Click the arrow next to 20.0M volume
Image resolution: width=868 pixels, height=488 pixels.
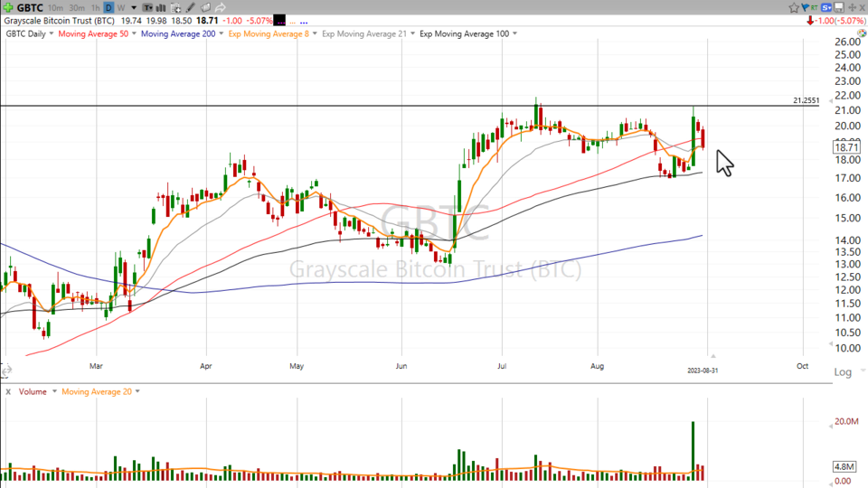pos(830,426)
